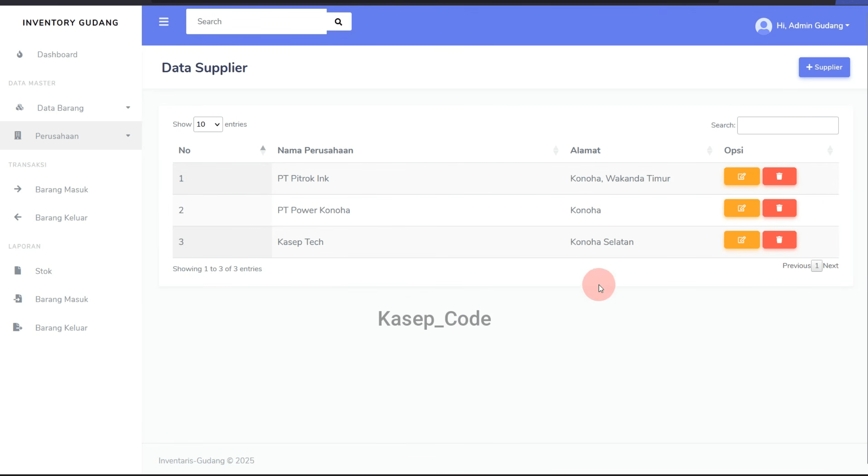Click the Konoha, Wakanda Timur address cell
The width and height of the screenshot is (868, 476).
[x=641, y=179]
